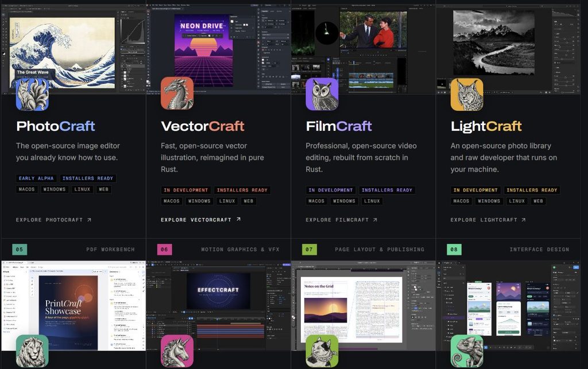Click the PhotoCraft description about the image editor

pos(68,152)
